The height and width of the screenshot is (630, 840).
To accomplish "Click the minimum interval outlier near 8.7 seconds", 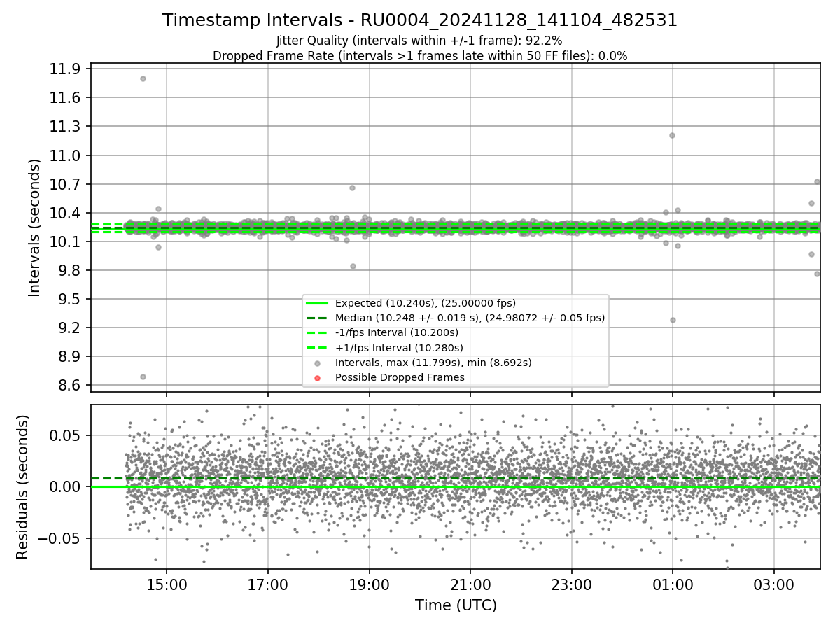I will 143,377.
